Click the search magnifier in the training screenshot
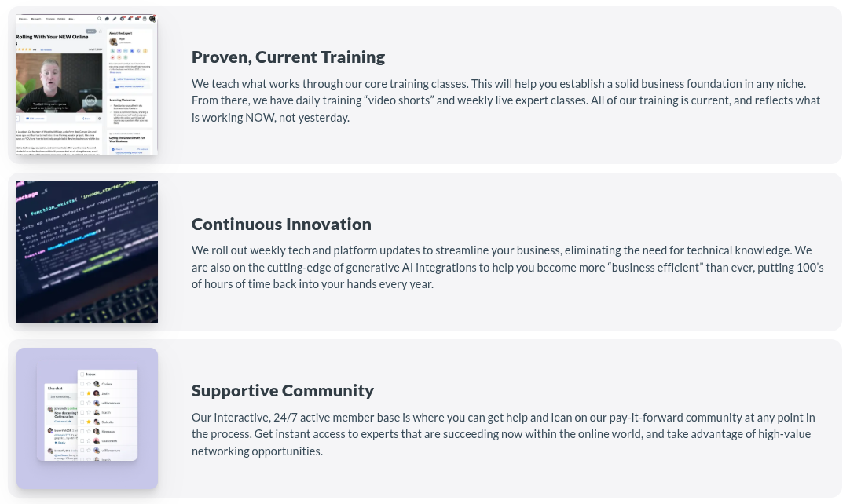This screenshot has height=504, width=850. tap(99, 18)
